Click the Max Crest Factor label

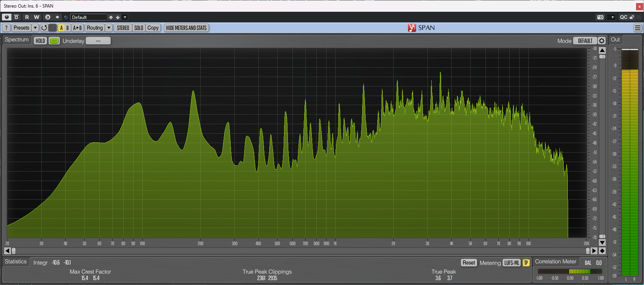point(90,272)
